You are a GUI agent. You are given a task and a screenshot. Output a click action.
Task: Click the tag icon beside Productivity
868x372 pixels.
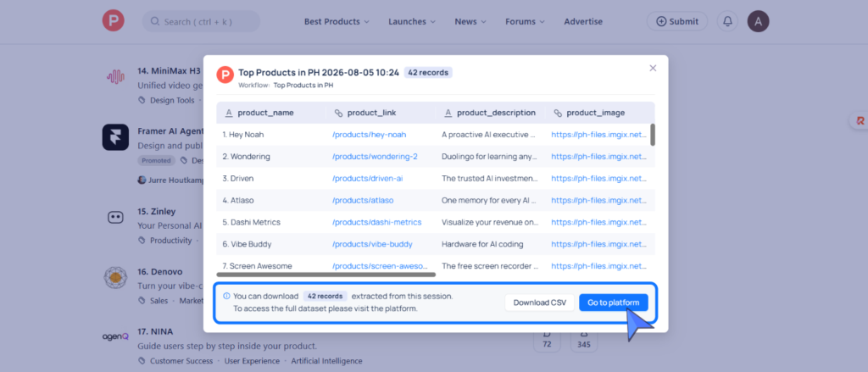[x=142, y=241]
